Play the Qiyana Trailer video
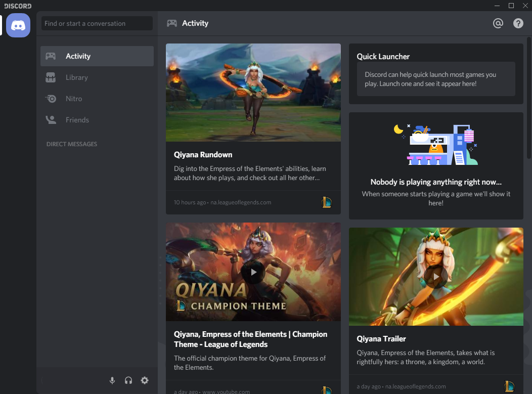 [x=435, y=276]
